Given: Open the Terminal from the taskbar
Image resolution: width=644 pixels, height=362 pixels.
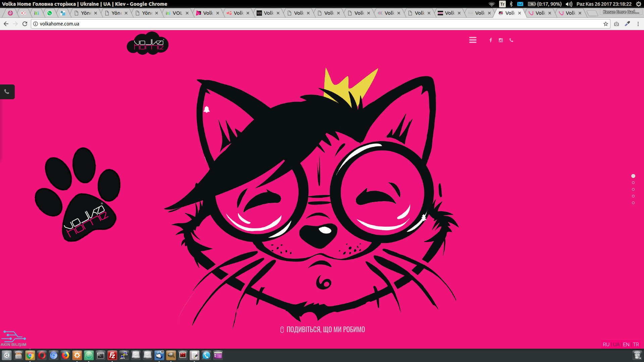Looking at the screenshot, I should coord(101,355).
